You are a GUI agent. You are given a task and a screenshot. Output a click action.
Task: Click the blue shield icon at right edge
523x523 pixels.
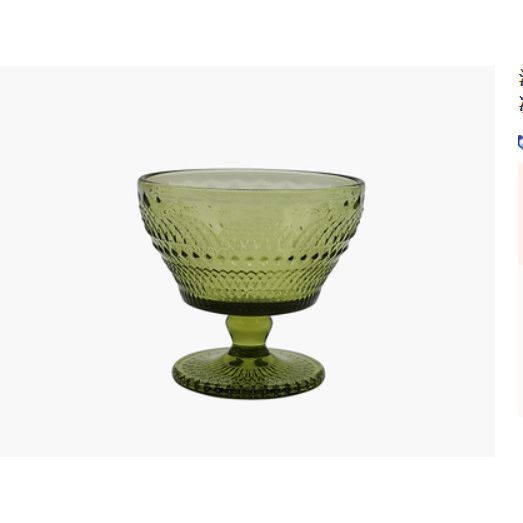coord(520,142)
